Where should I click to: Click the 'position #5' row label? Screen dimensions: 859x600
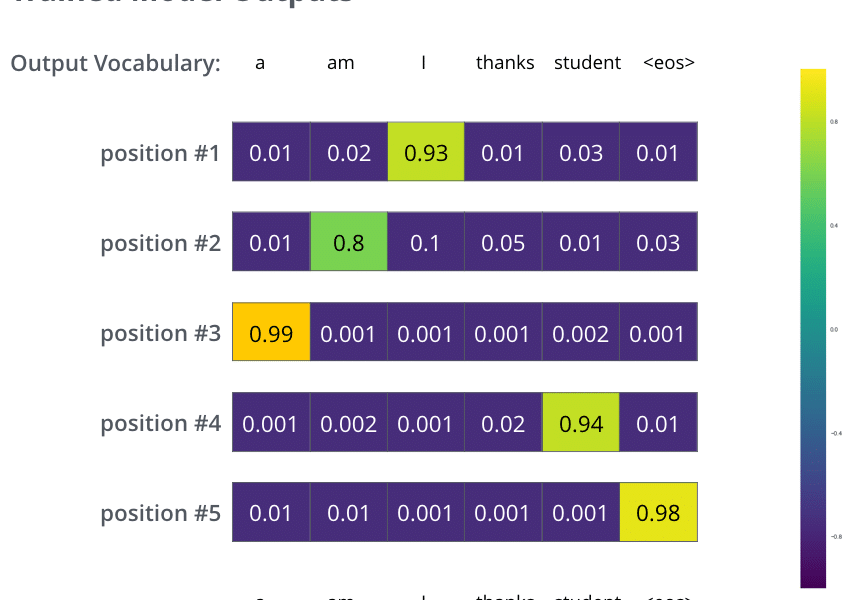point(161,513)
